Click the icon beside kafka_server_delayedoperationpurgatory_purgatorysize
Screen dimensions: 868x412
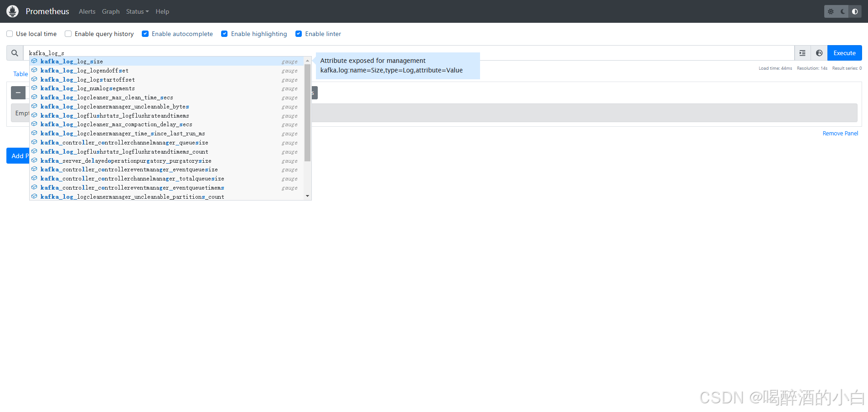coord(34,160)
